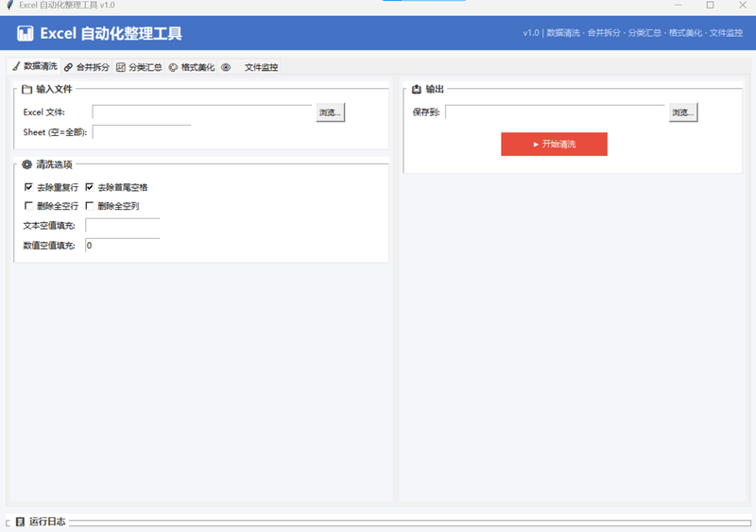
Task: Click the table icon on 分类汇总 tab
Action: click(121, 67)
